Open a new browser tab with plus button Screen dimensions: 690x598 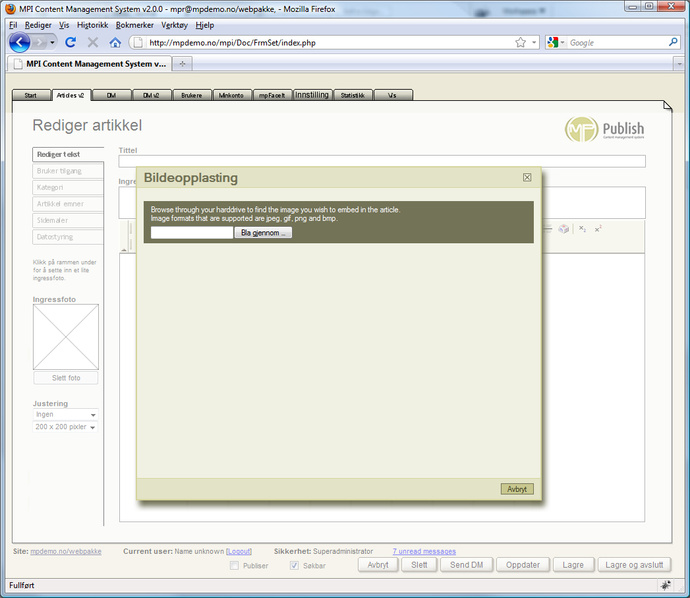pos(182,64)
